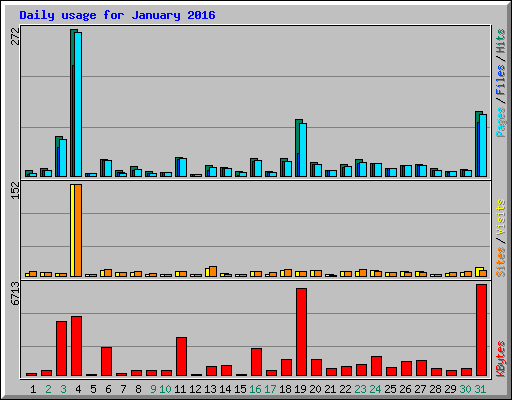512x400 pixels.
Task: Click the red KBytes bar for day 6
Action: pos(106,362)
